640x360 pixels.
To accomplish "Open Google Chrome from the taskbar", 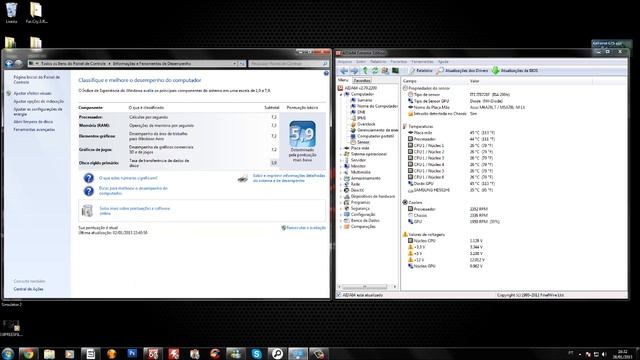I will click(x=28, y=353).
